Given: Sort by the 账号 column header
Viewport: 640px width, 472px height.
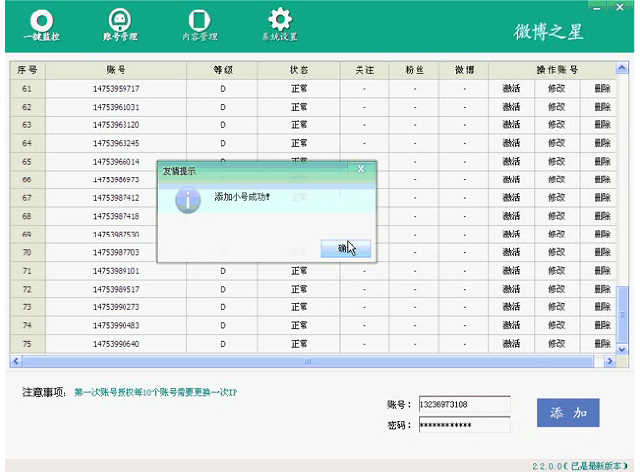Looking at the screenshot, I should coord(116,70).
